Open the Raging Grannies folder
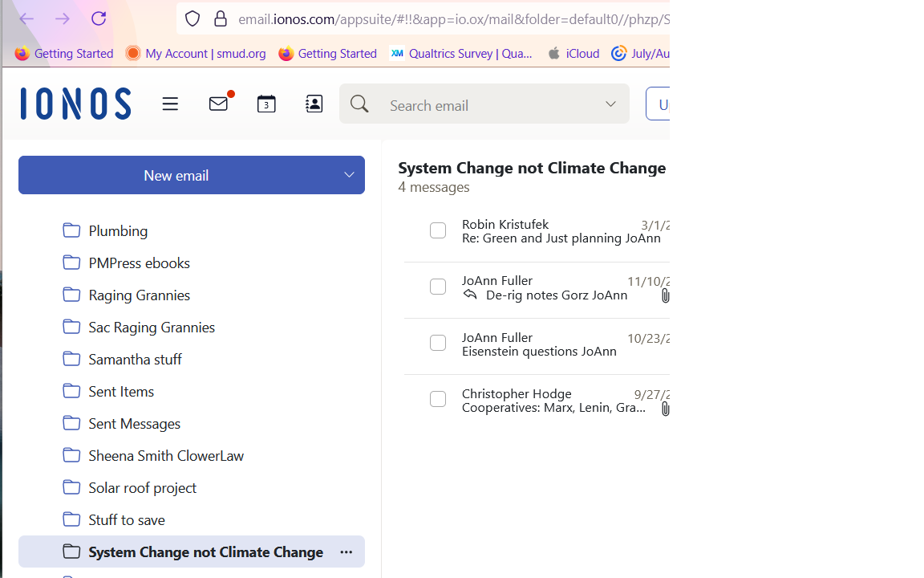This screenshot has height=578, width=924. pyautogui.click(x=140, y=295)
